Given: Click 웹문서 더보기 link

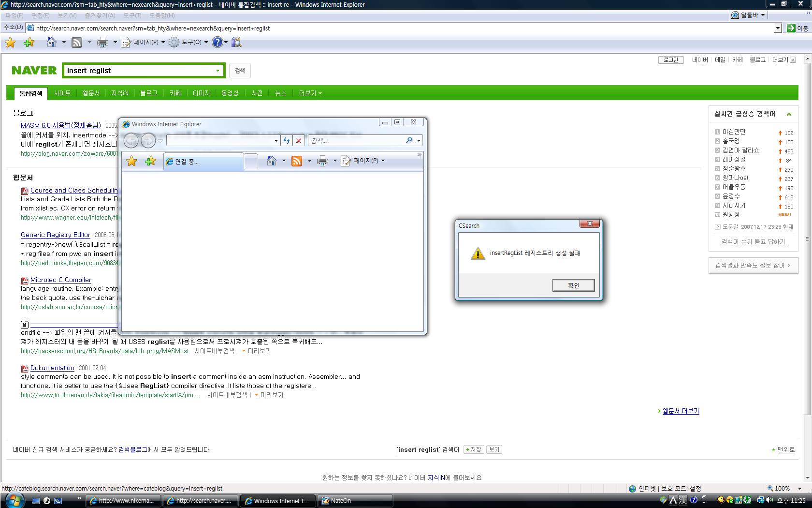Looking at the screenshot, I should [x=681, y=411].
